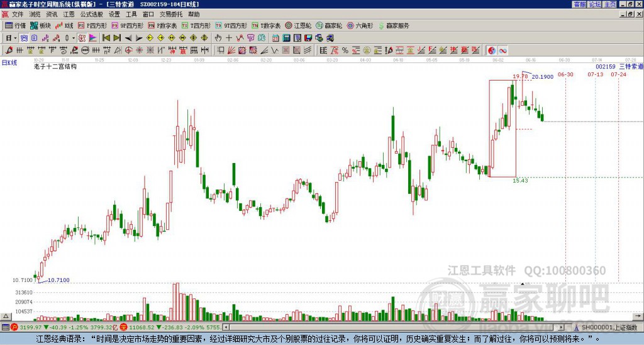Select the red pencil drawing tool
This screenshot has width=644, height=345.
(x=9, y=50)
